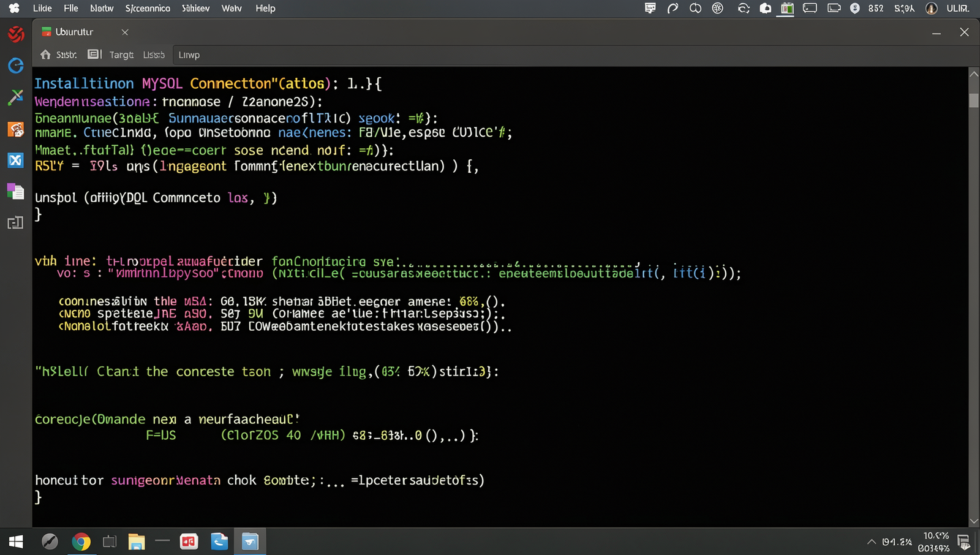Click the blue X icon in sidebar
Viewport: 980px width, 555px height.
click(15, 160)
